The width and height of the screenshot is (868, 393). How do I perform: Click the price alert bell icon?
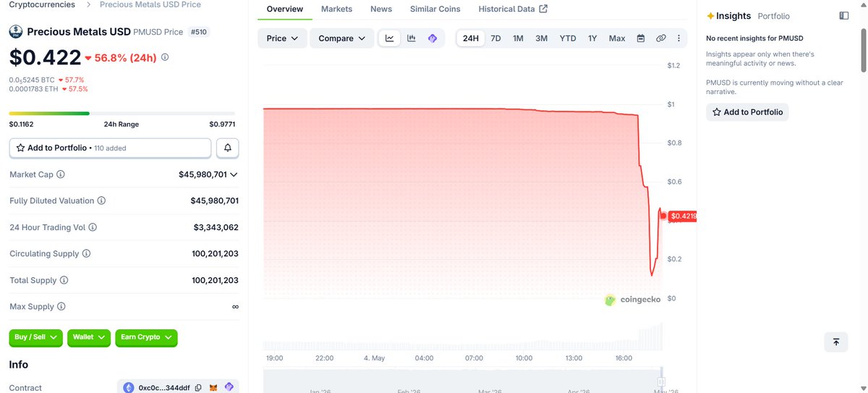pos(228,148)
